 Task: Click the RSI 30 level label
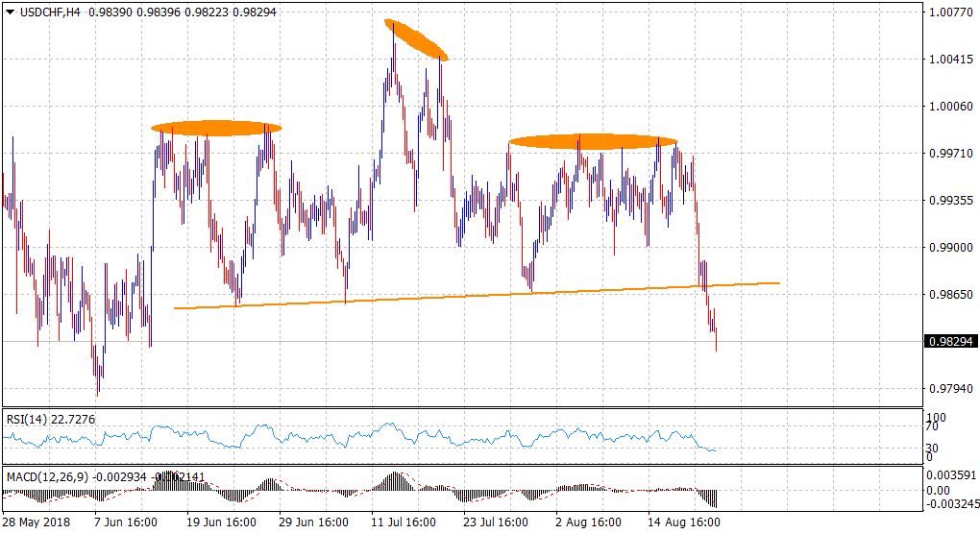point(932,448)
